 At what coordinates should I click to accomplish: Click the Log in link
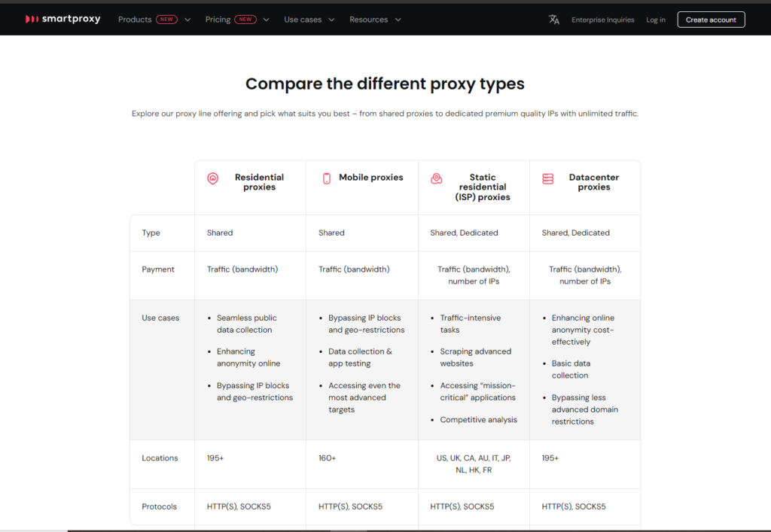pos(656,20)
